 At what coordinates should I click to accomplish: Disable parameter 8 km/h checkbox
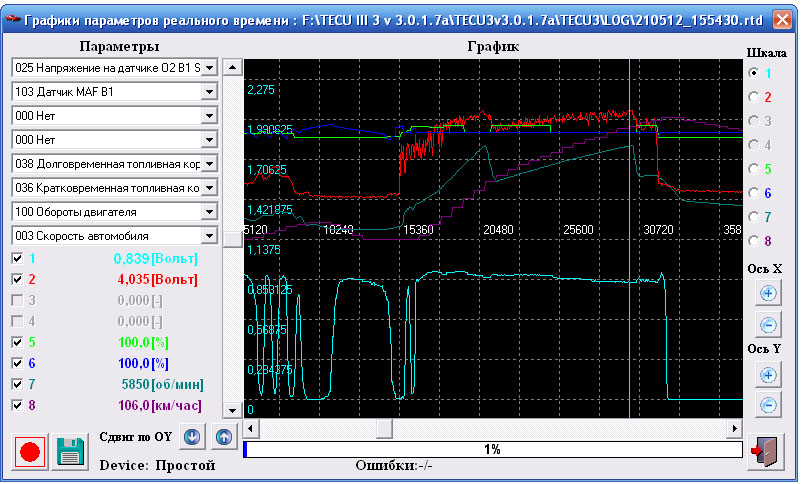point(17,405)
